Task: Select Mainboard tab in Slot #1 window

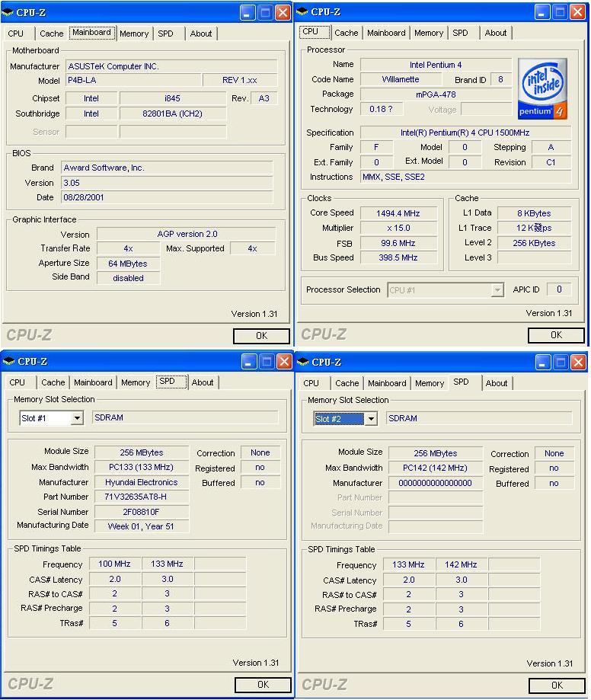Action: (x=93, y=382)
